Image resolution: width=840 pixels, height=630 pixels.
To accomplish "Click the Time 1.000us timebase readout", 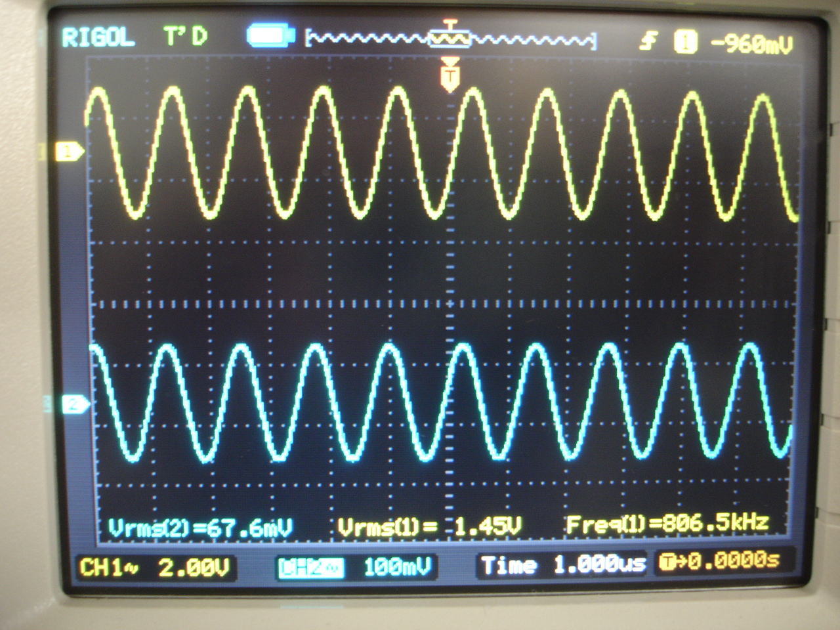I will click(563, 565).
